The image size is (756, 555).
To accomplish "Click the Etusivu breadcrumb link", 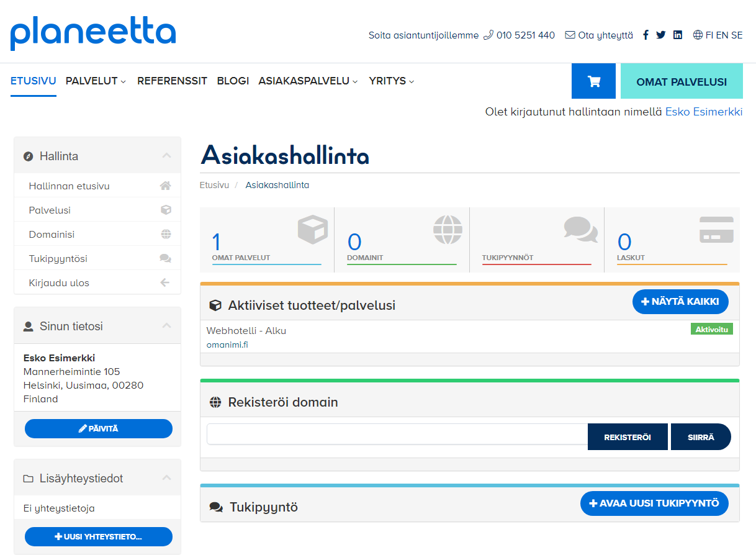I will point(214,185).
